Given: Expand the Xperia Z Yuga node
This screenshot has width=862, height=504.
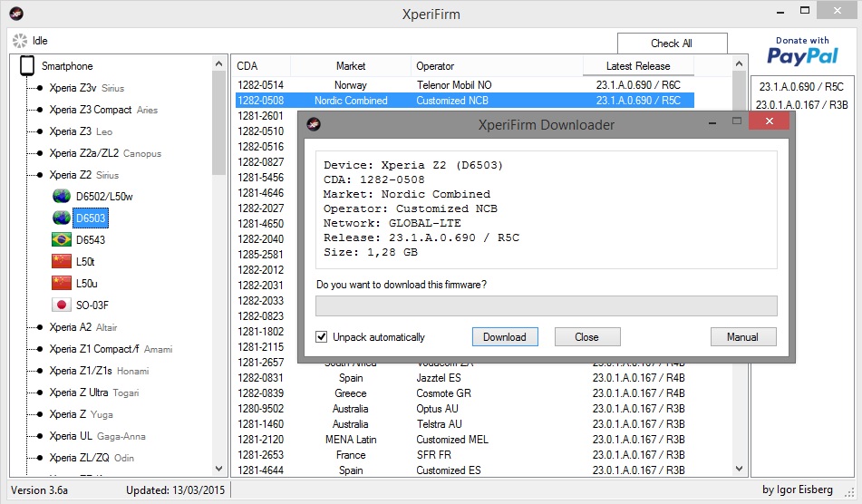Looking at the screenshot, I should pyautogui.click(x=39, y=414).
